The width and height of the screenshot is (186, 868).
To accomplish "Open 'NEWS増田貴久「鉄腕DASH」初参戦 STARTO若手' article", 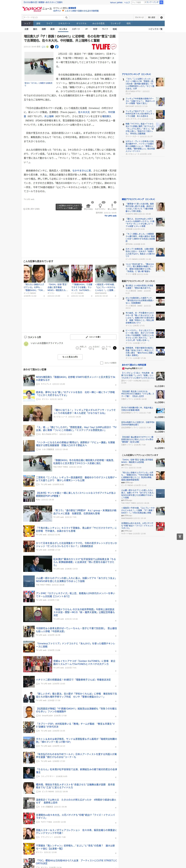I will 76,379.
